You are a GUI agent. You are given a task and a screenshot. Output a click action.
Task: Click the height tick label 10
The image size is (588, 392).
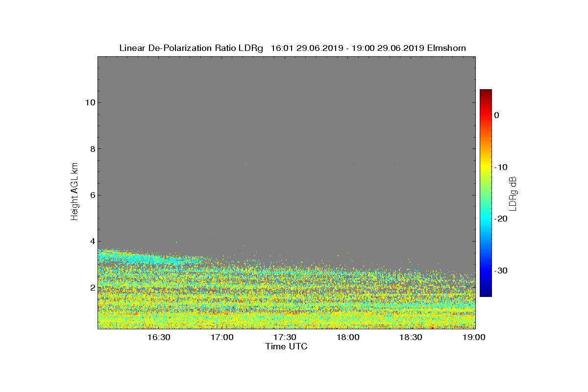(89, 102)
